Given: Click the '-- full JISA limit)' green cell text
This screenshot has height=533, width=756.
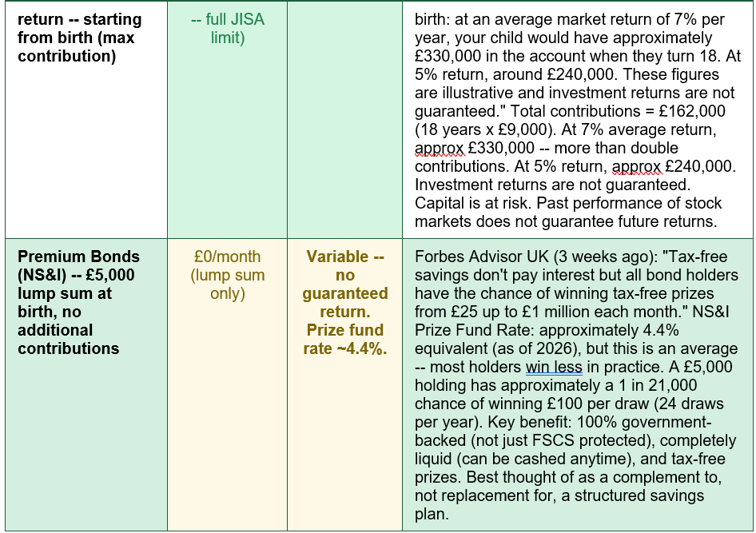Looking at the screenshot, I should [228, 29].
